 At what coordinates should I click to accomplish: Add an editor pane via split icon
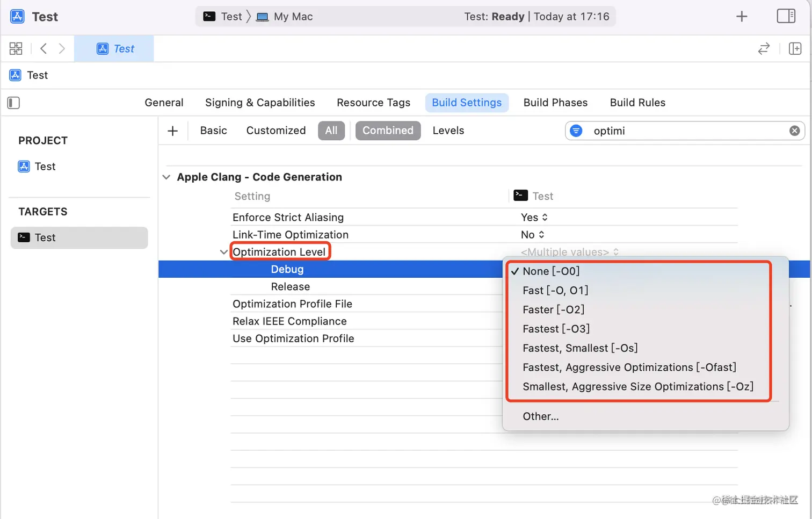(x=795, y=48)
